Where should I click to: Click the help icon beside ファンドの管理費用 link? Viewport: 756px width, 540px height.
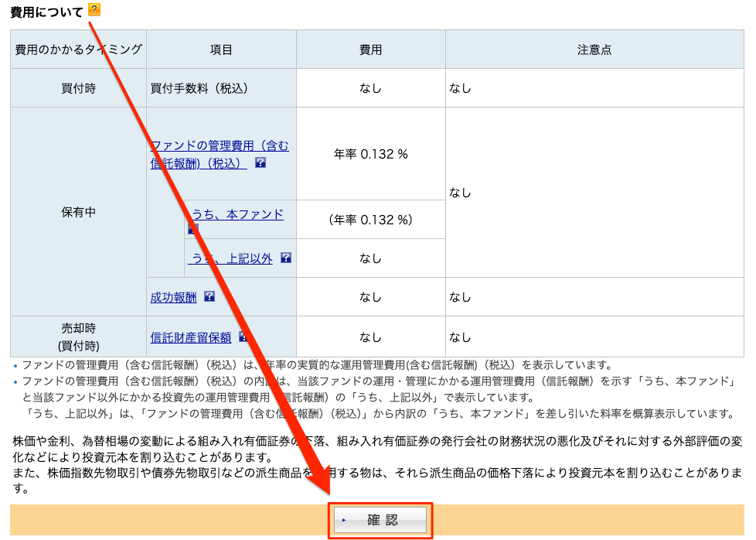click(x=260, y=163)
